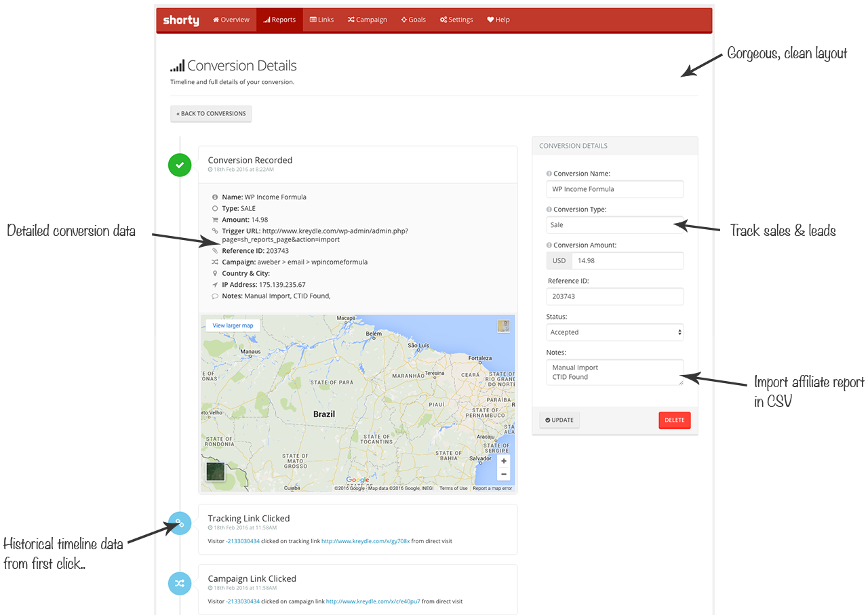868x615 pixels.
Task: Click info icon beside Conversion Amount label
Action: click(549, 245)
